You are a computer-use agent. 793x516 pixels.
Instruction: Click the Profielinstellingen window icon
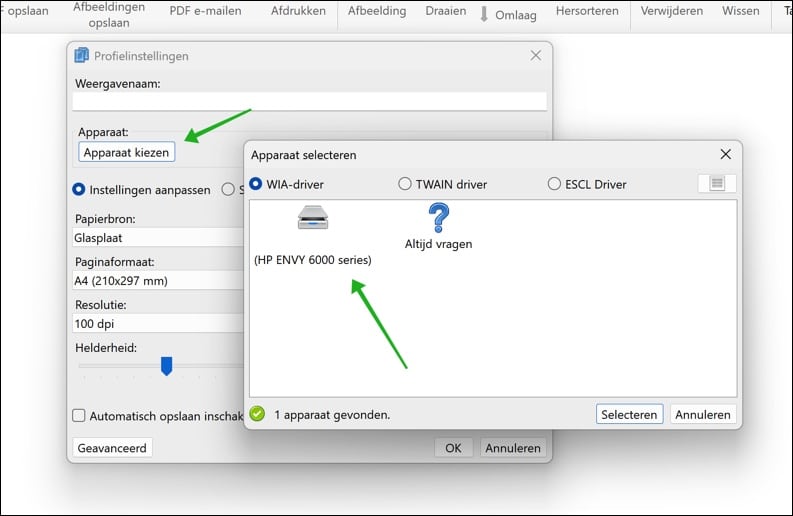click(81, 55)
